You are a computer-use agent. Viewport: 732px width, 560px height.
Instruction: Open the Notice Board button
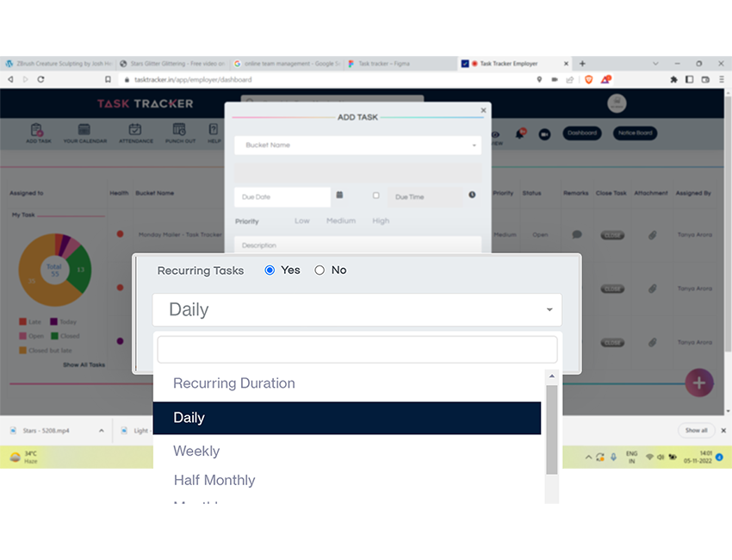[635, 134]
